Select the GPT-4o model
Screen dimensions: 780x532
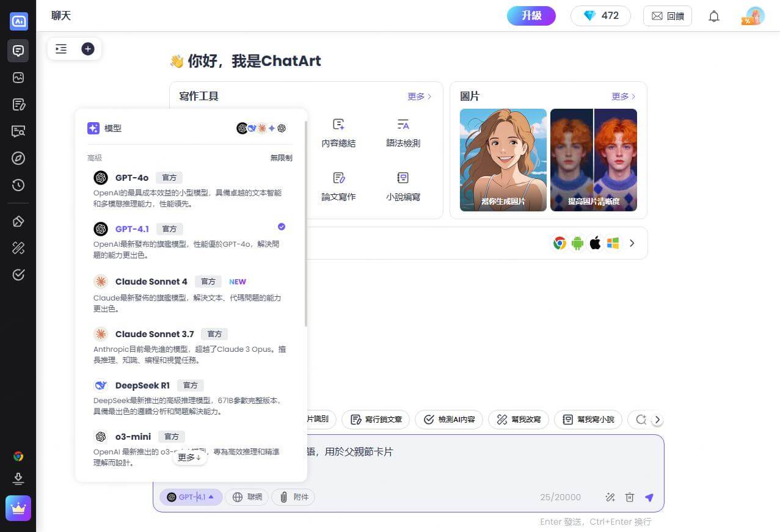point(190,189)
